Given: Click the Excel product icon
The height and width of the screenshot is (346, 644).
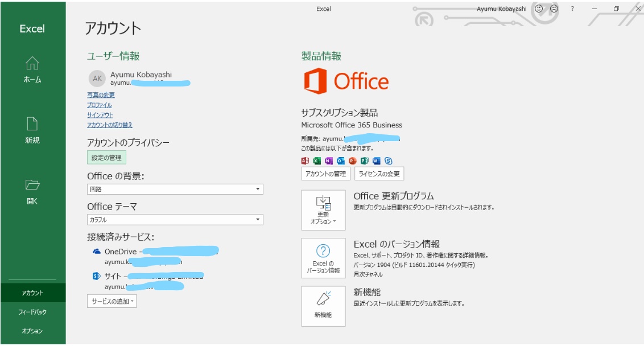Looking at the screenshot, I should coord(317,160).
